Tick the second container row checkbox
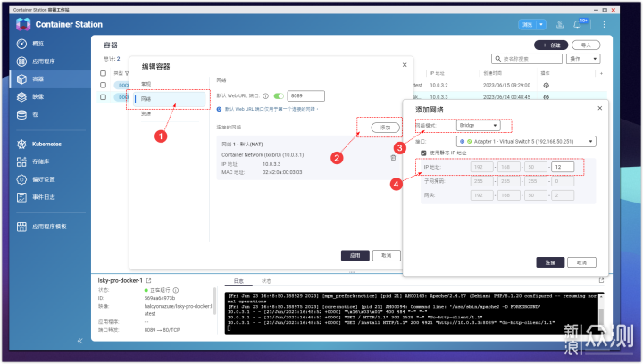 (x=103, y=97)
